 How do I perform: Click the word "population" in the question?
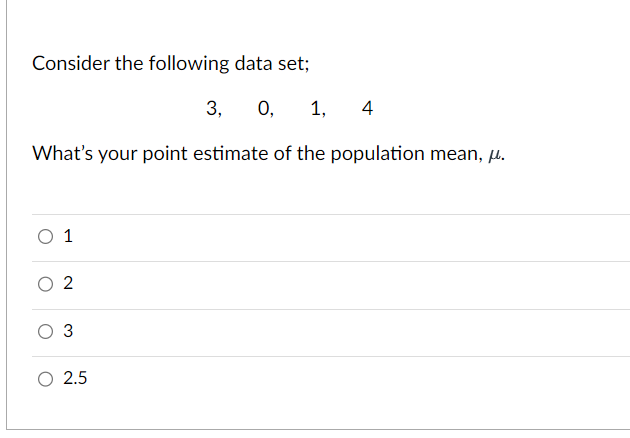point(378,154)
